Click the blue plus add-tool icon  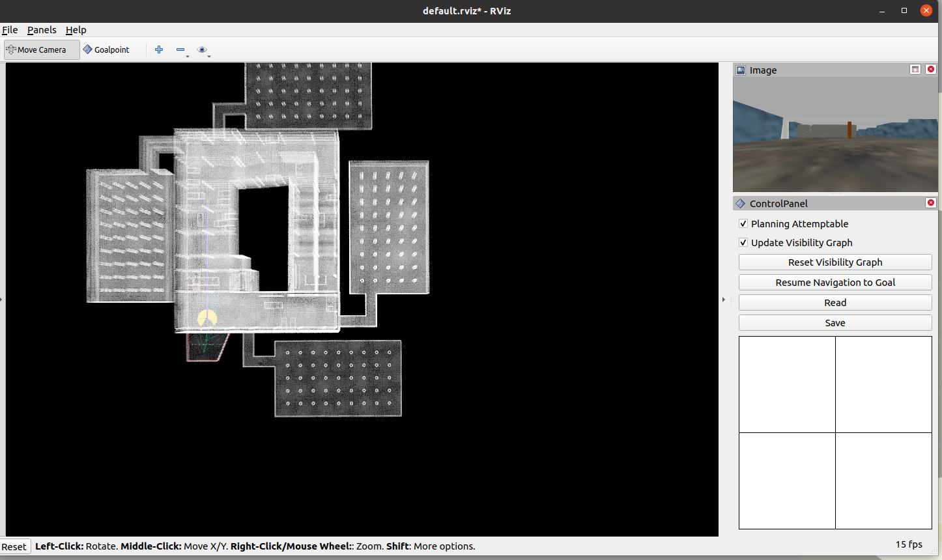click(x=159, y=49)
